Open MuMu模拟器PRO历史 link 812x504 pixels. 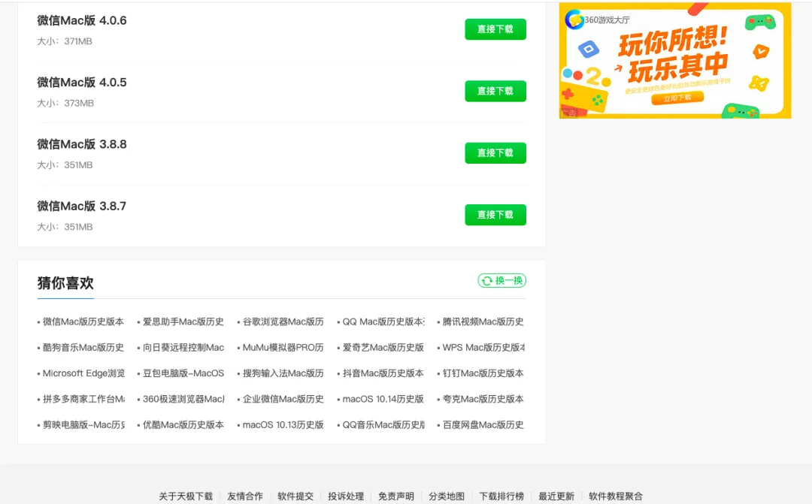[x=283, y=348]
